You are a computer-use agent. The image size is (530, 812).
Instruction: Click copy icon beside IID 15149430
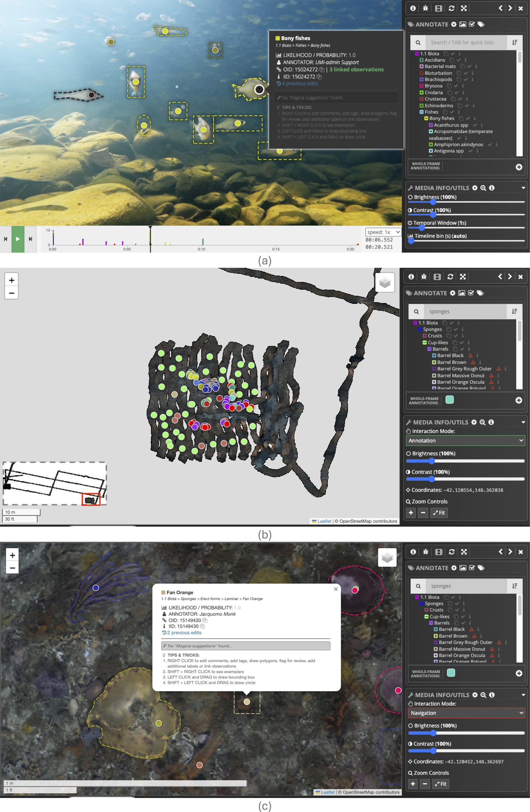click(x=202, y=627)
